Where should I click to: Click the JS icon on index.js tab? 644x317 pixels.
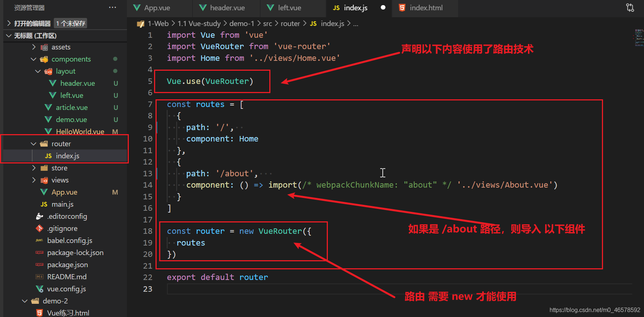coord(336,8)
